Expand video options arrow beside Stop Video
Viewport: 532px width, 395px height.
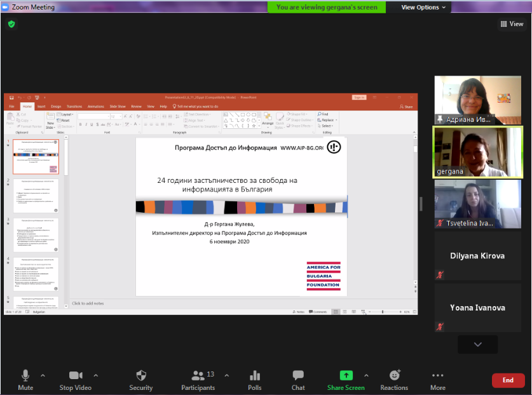pos(96,375)
